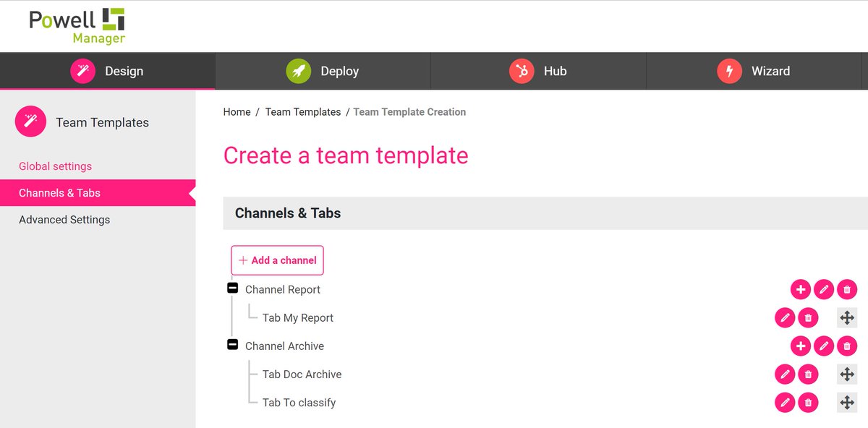Screen dimensions: 868x428
Task: Delete Tab My Report with the trash icon
Action: tap(808, 318)
